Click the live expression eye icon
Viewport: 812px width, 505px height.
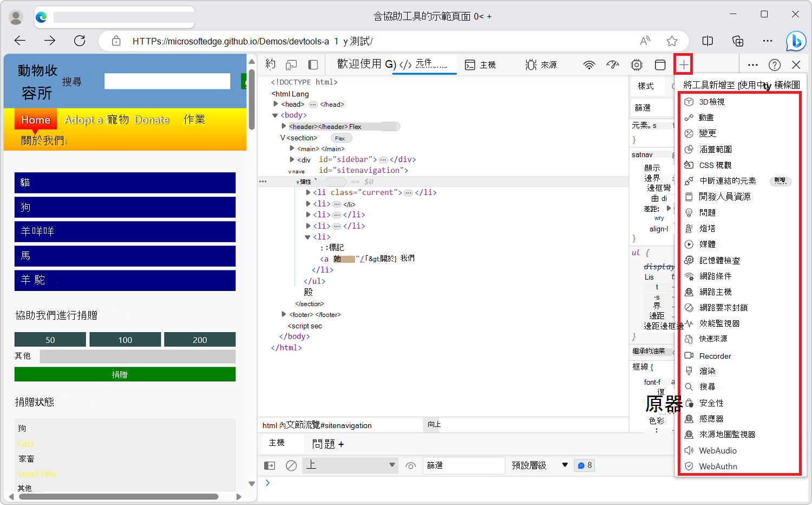[411, 465]
